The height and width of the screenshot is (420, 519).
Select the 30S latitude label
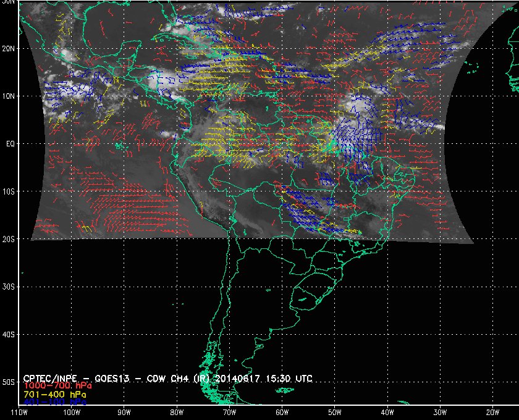(9, 287)
